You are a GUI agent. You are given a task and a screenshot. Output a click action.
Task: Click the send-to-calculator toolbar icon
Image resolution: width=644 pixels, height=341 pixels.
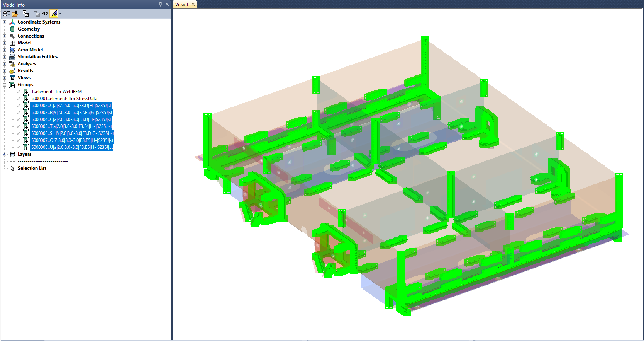click(x=37, y=14)
